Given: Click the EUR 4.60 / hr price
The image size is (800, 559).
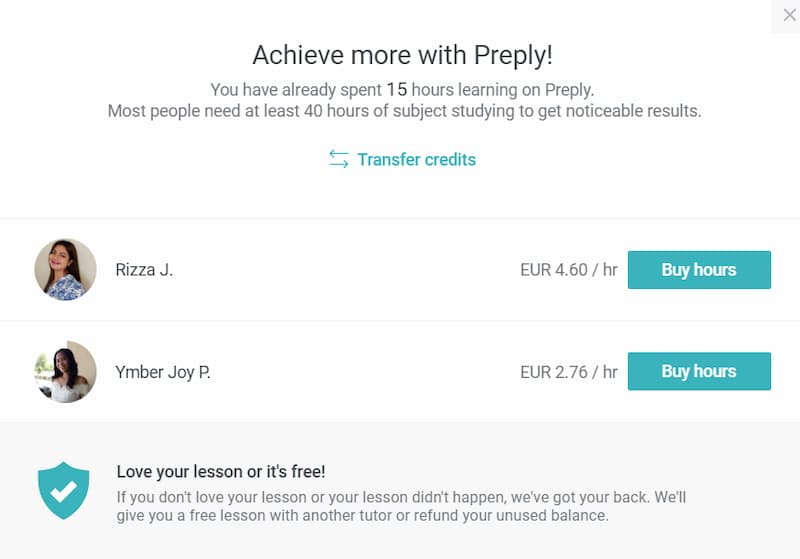Looking at the screenshot, I should pyautogui.click(x=568, y=269).
